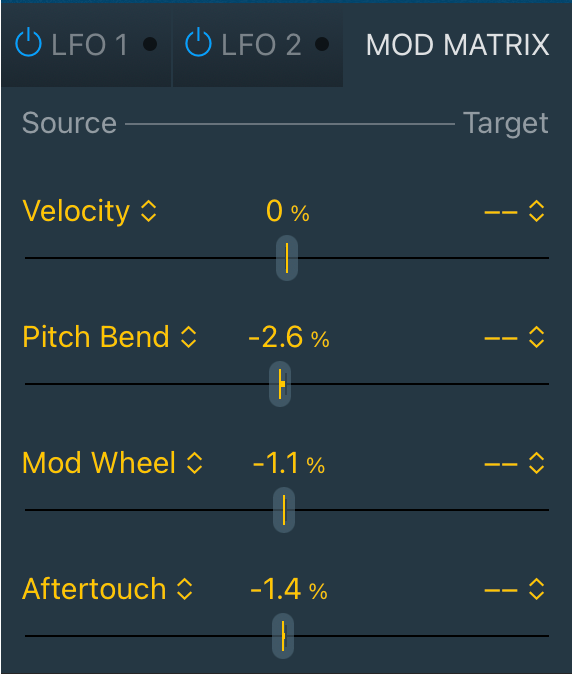Image resolution: width=572 pixels, height=674 pixels.
Task: Open the Aftertouch source dropdown
Action: click(x=107, y=589)
